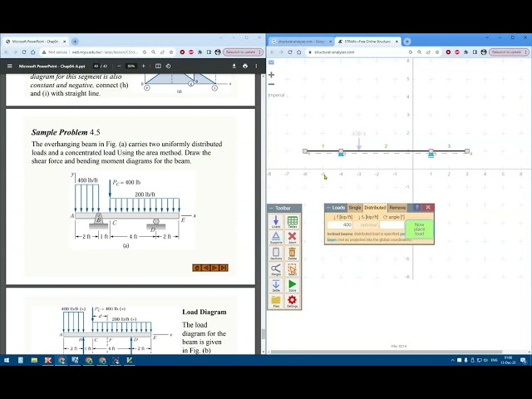
Task: Zoom in the PDF viewer
Action: [144, 66]
